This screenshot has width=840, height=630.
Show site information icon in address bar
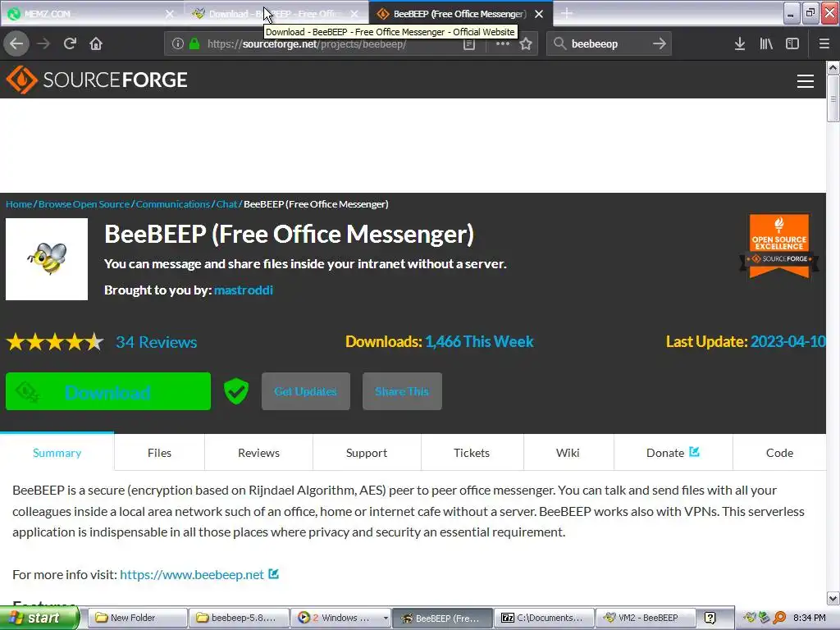coord(178,43)
